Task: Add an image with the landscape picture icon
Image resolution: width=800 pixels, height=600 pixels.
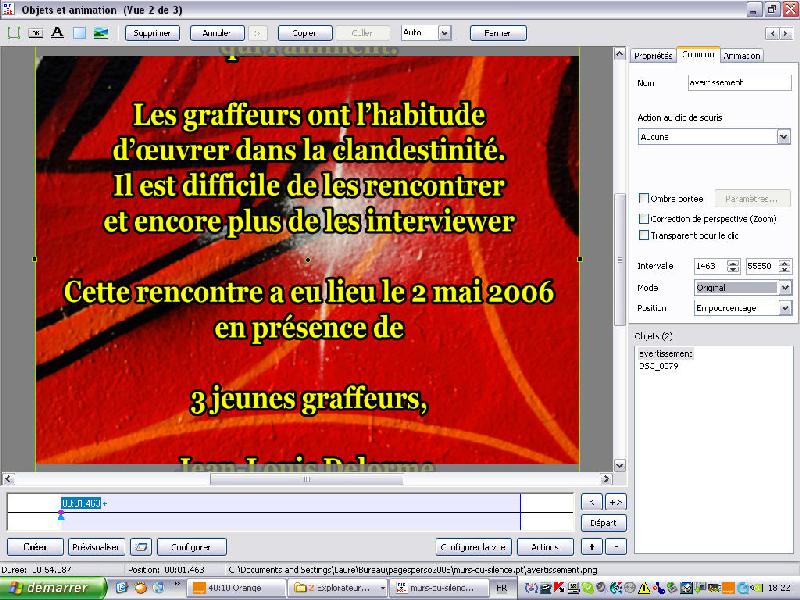Action: click(101, 33)
